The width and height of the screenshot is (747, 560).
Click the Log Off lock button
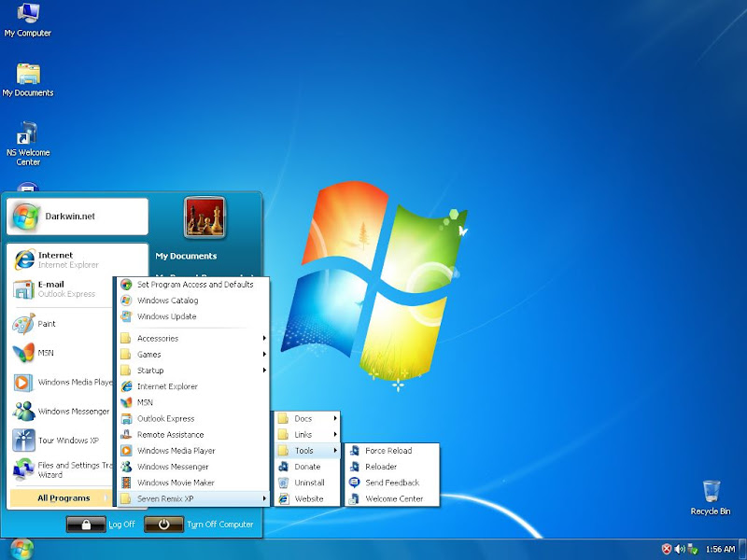[x=86, y=525]
